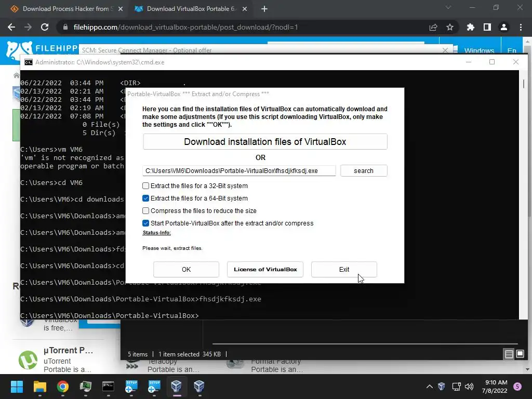Go back in Chrome
Screen dimensions: 532x399
[11, 27]
